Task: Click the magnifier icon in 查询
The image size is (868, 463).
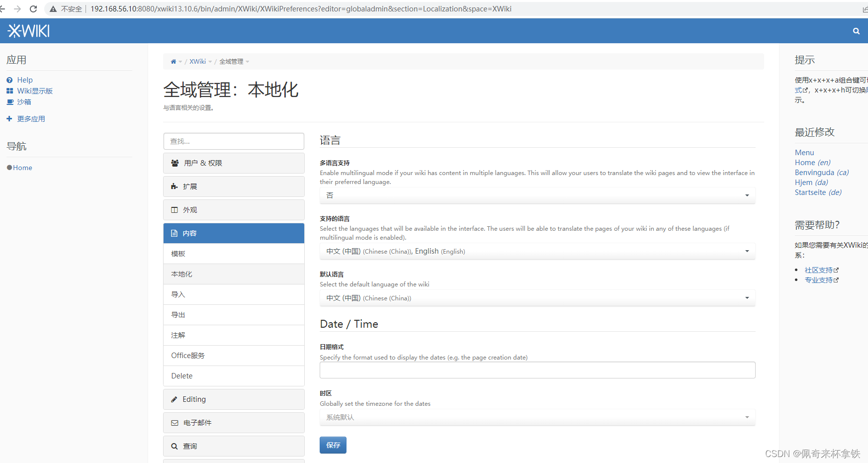Action: (174, 446)
